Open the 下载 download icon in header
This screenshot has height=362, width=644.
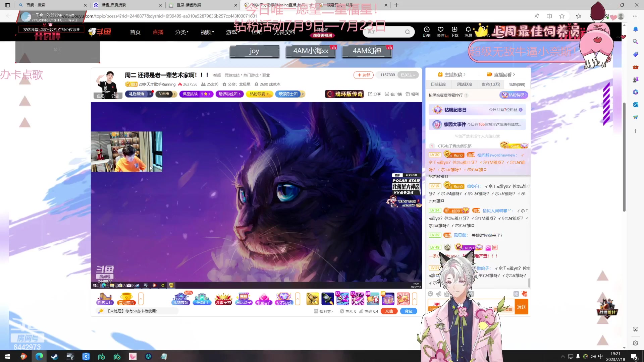pos(454,32)
